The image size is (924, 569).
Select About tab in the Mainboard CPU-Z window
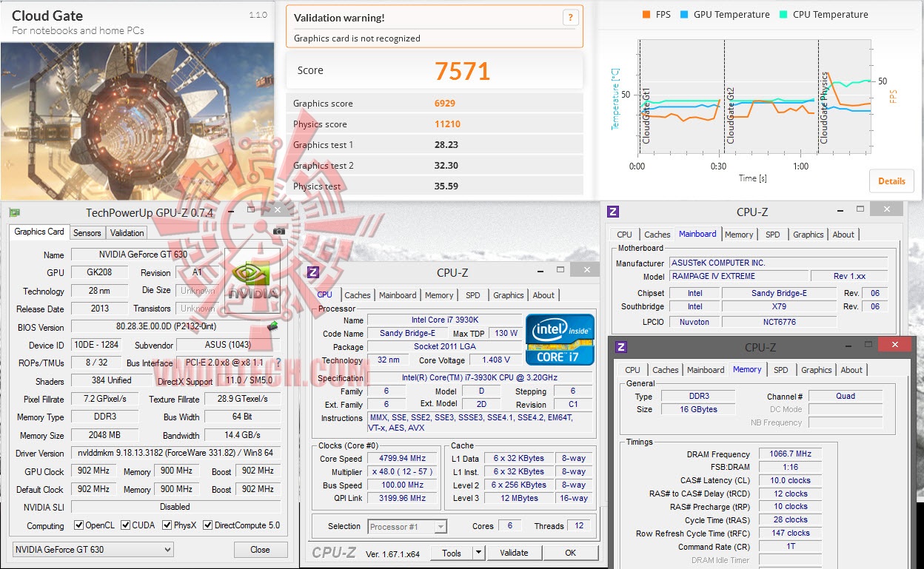pos(844,235)
